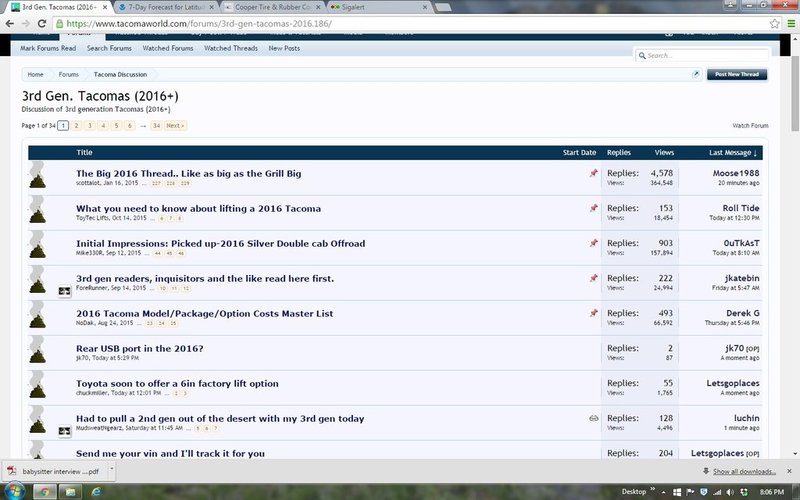Open the avatar for the Toyota 6in factory lift thread

(x=37, y=385)
